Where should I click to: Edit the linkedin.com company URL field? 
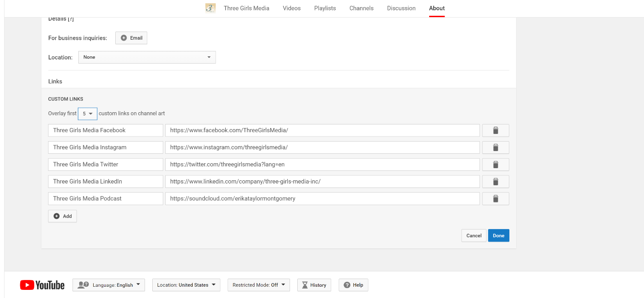pyautogui.click(x=322, y=182)
